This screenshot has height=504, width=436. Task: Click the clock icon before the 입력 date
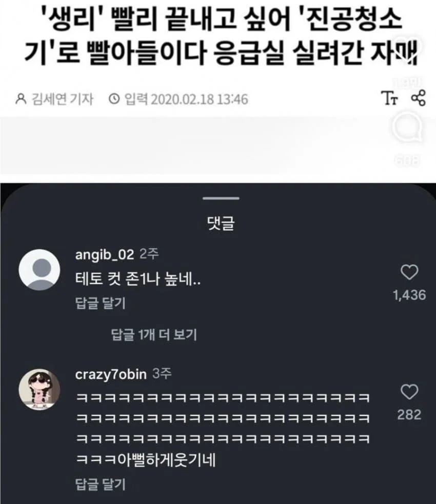[x=115, y=98]
